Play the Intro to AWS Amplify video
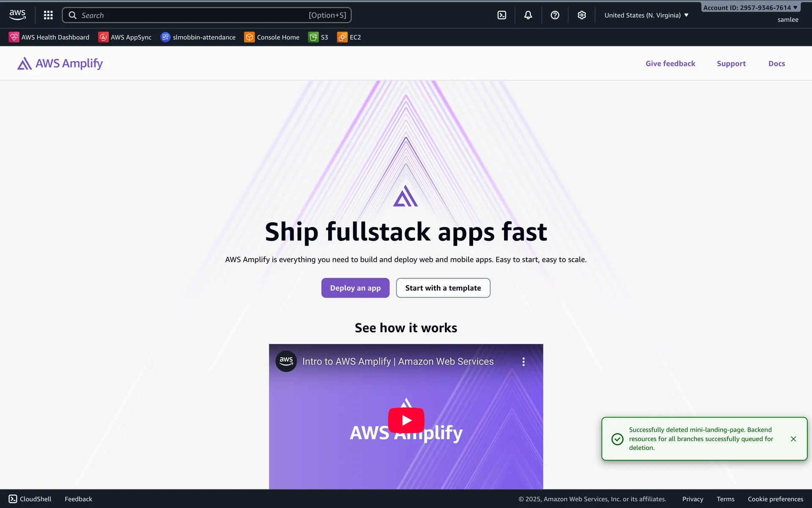 (x=406, y=420)
